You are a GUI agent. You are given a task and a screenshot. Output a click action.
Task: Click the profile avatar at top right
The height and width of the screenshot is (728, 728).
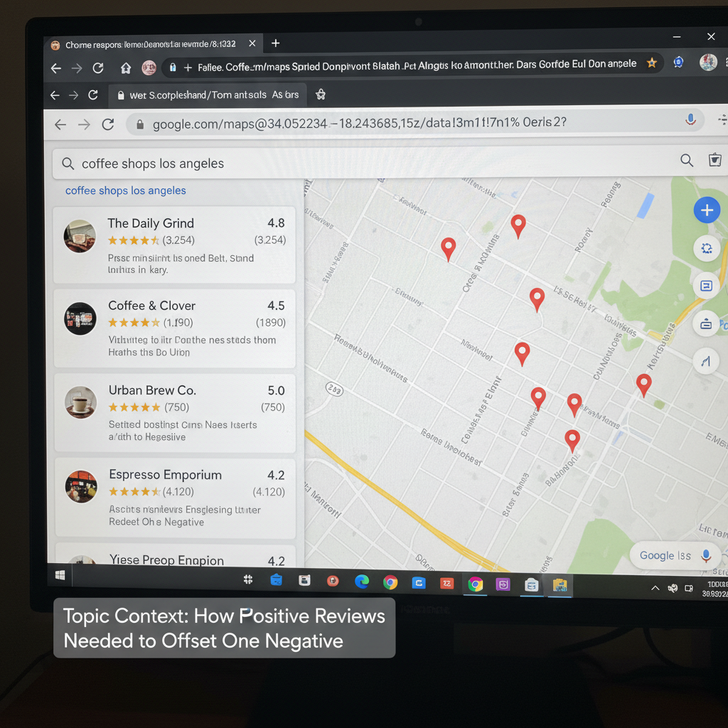pos(708,63)
